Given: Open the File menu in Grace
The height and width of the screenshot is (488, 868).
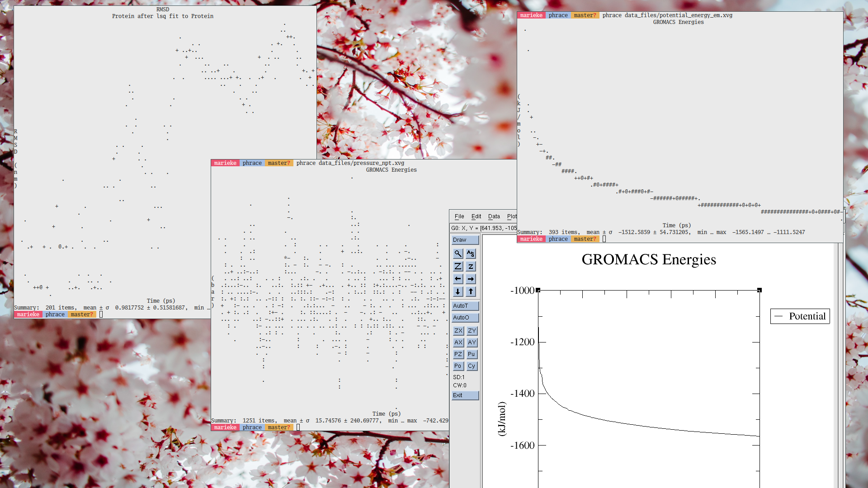Looking at the screenshot, I should (459, 216).
